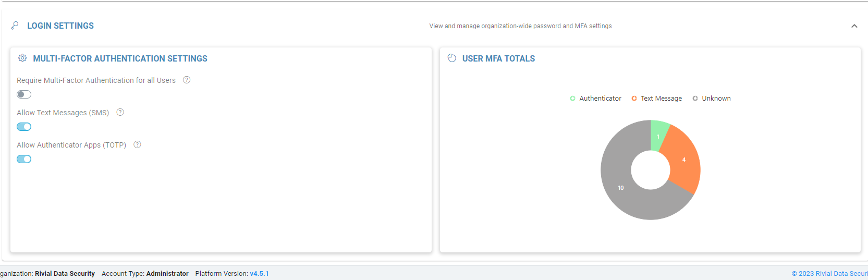
Task: Select the green Authenticator pie slice
Action: [x=658, y=136]
